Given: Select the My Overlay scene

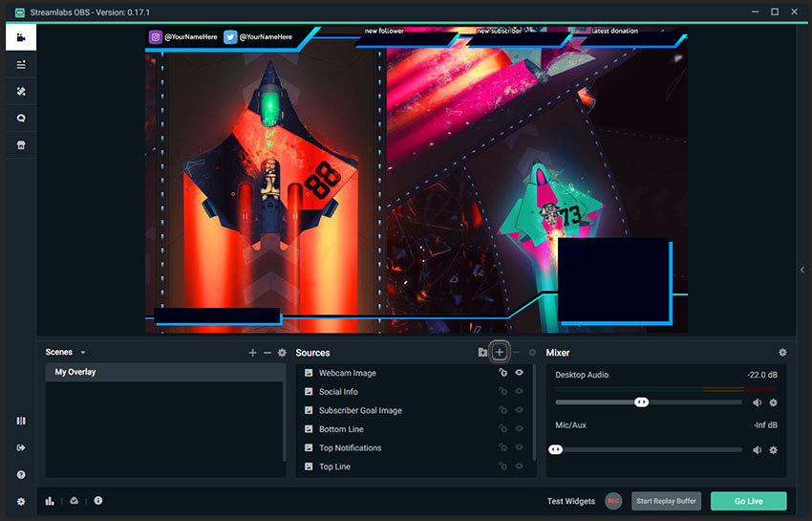Looking at the screenshot, I should pos(165,372).
